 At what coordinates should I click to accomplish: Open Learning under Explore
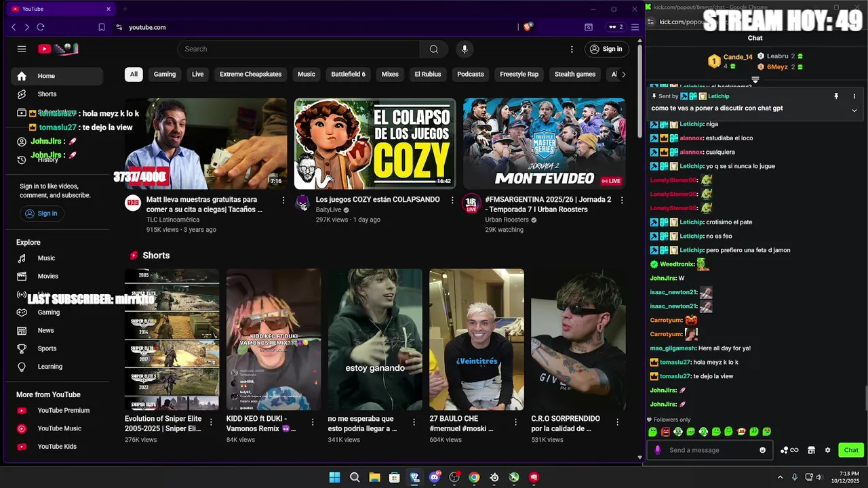click(x=57, y=367)
